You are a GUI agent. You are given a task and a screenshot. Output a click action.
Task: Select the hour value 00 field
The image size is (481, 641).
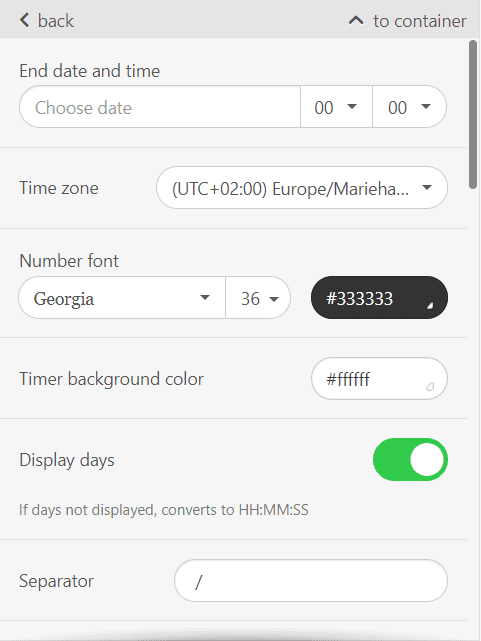coord(336,107)
